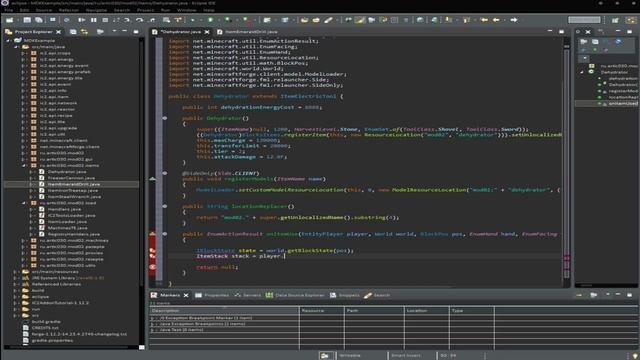Screen dimensions: 640x360
Task: Click the Terminate (stop) toolbar icon
Action: pos(105,20)
